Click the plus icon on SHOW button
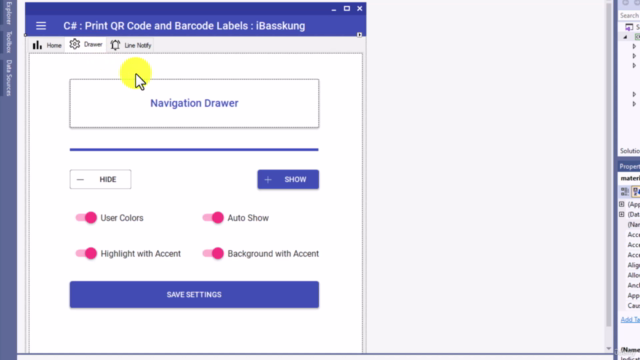 [268, 180]
